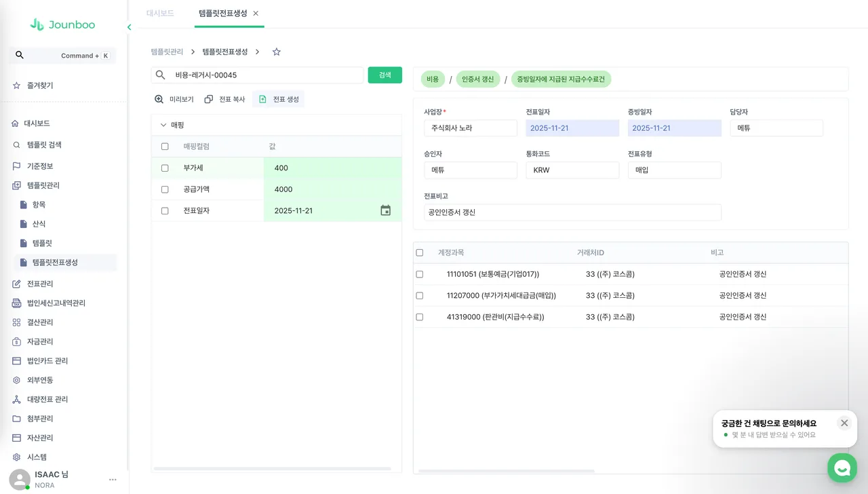Check the 11101051 보통예금 row checkbox

coord(419,274)
